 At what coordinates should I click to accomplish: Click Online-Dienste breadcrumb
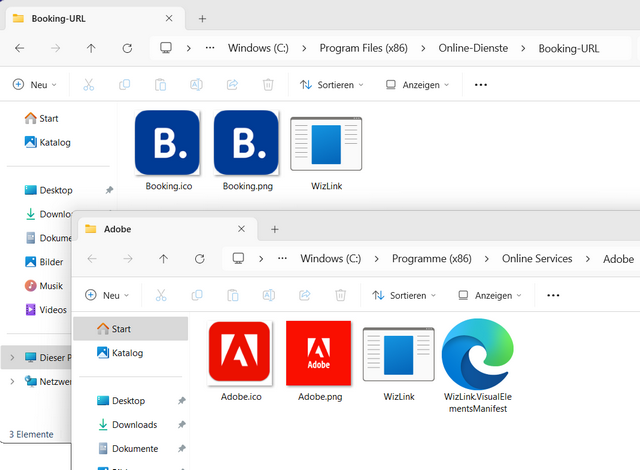pos(473,48)
